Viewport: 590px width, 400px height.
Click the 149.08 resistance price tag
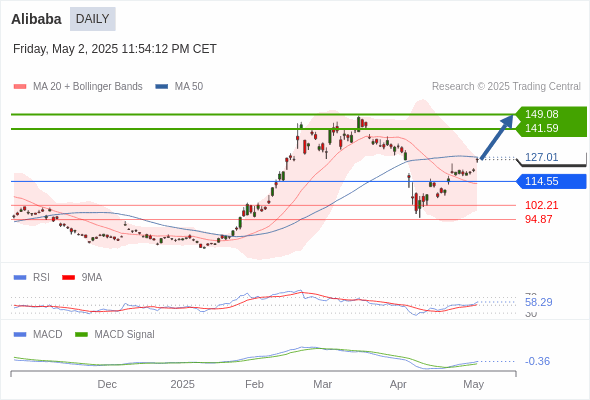550,114
